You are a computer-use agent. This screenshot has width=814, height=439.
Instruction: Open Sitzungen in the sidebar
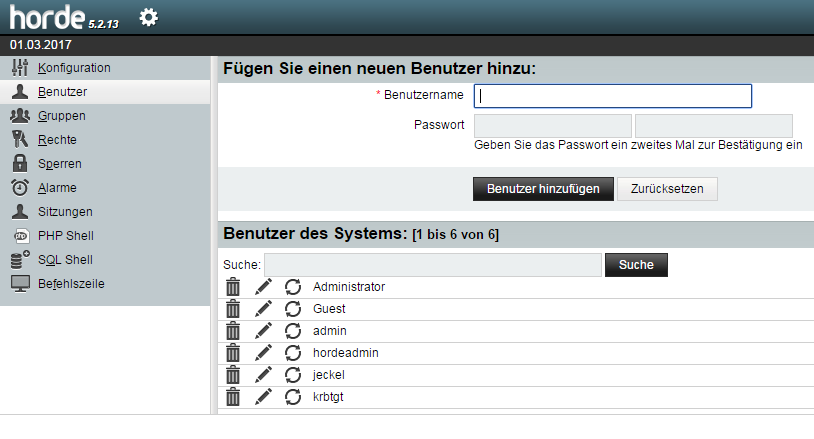pyautogui.click(x=65, y=212)
